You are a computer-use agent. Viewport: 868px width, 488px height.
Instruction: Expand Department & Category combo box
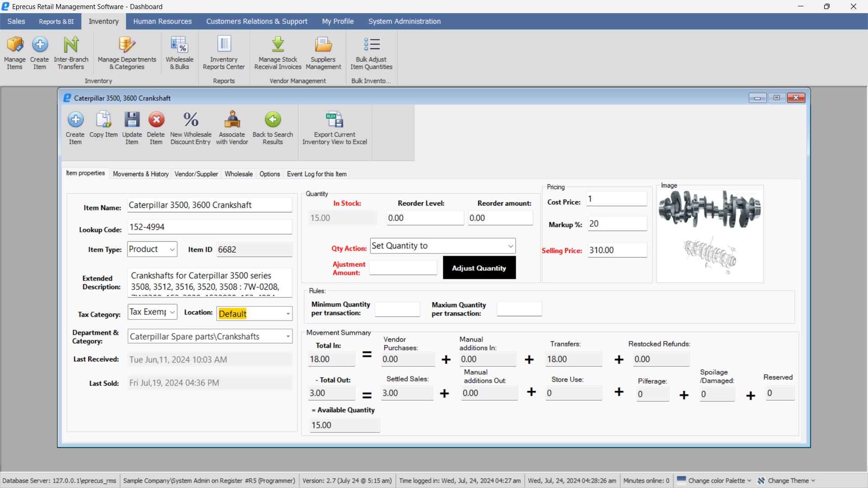288,337
